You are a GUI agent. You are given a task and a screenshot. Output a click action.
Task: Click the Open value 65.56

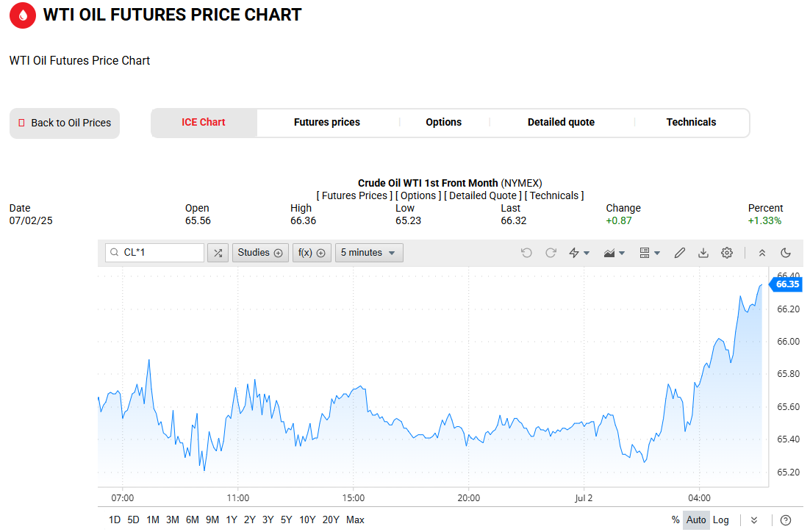pos(198,221)
